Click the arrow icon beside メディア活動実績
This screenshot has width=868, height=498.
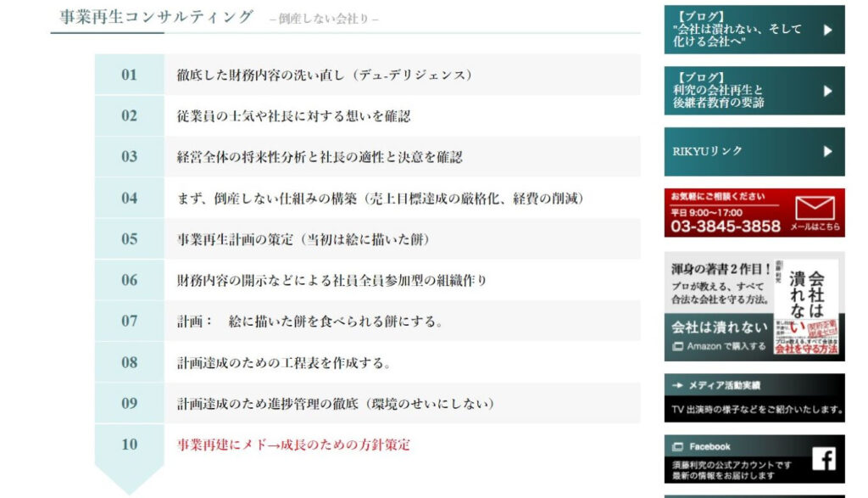(x=677, y=385)
